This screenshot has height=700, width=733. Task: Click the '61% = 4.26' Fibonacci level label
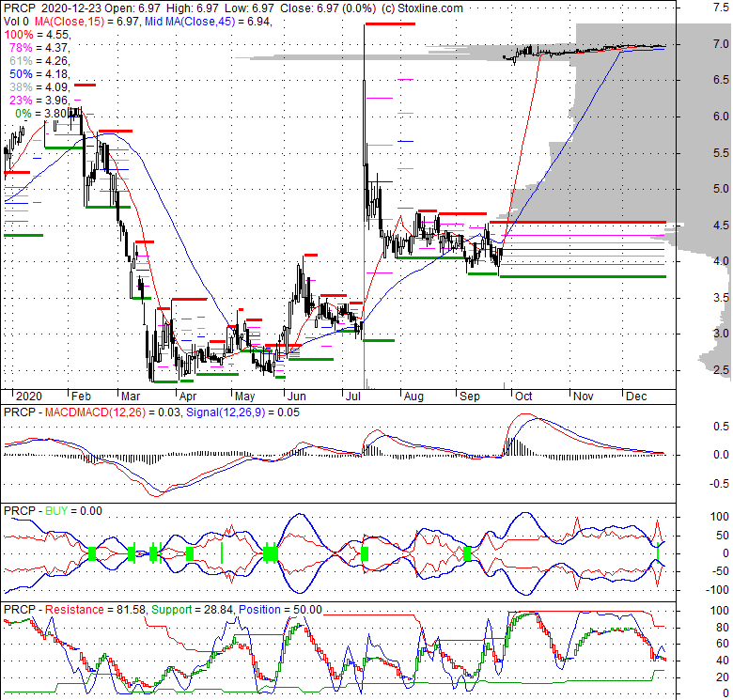click(x=39, y=61)
